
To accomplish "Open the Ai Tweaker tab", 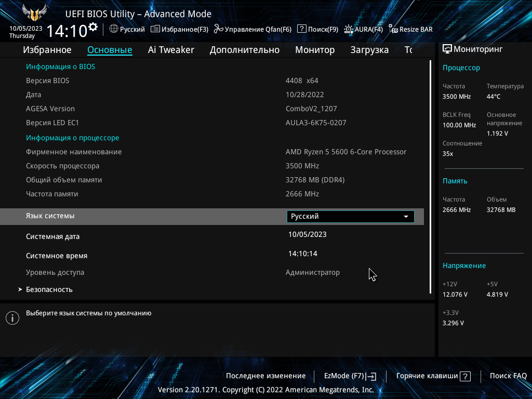I will tap(171, 50).
